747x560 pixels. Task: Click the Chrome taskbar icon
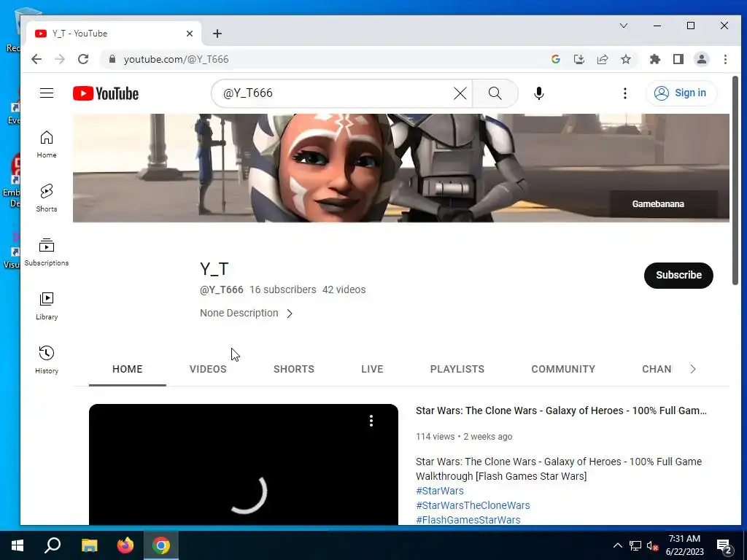(161, 545)
